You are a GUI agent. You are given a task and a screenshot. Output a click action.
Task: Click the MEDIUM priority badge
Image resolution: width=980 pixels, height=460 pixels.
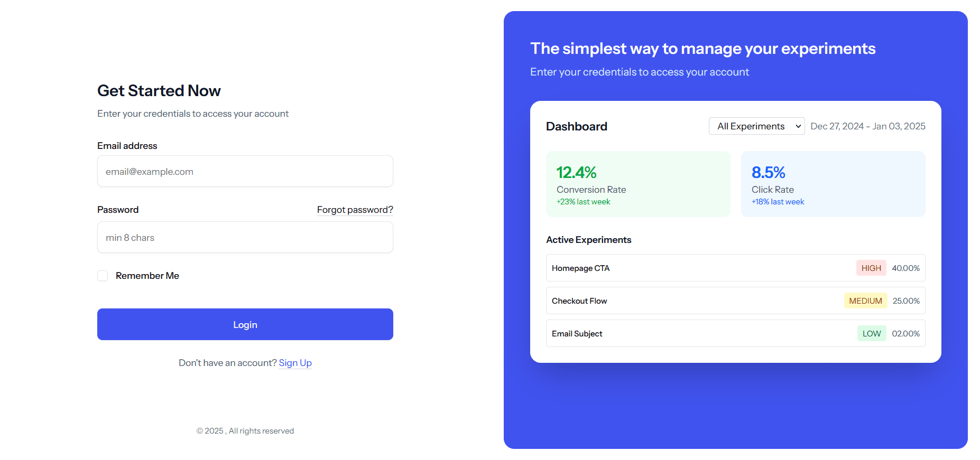click(x=865, y=301)
